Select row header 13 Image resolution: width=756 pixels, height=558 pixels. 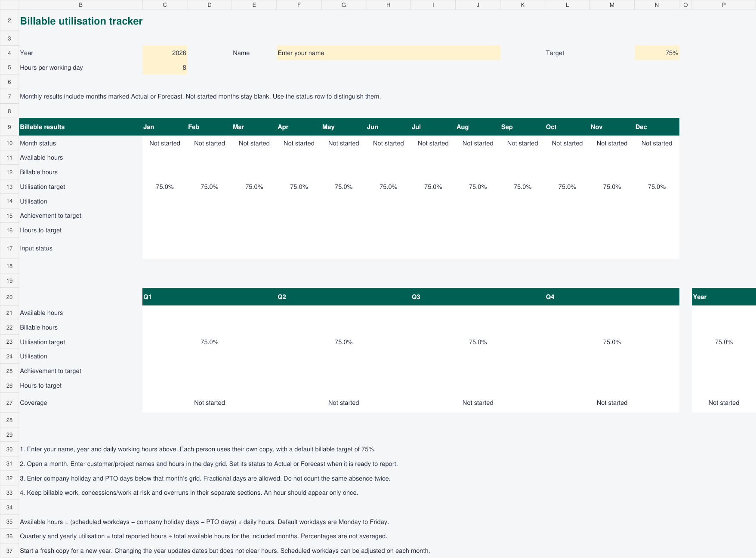(9, 187)
